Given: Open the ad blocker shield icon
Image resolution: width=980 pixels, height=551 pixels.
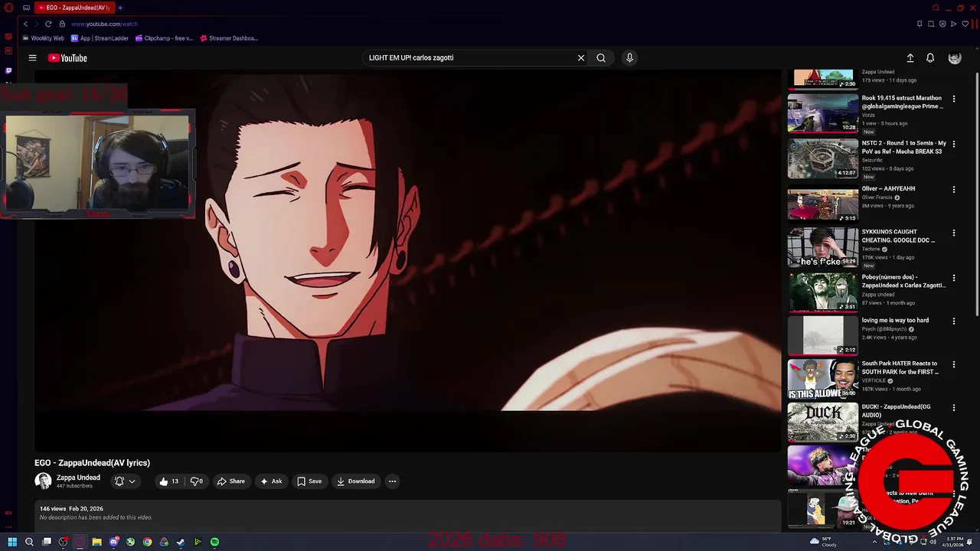Looking at the screenshot, I should (942, 24).
